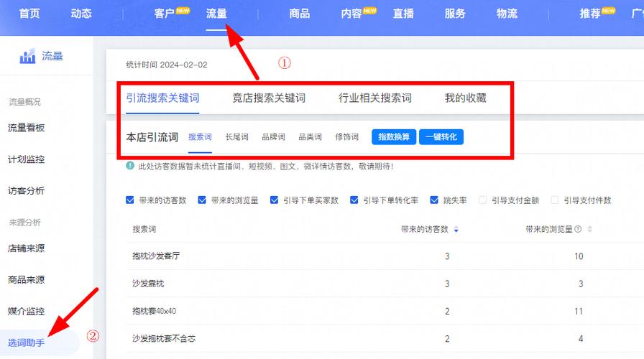Open 计划监控 in the sidebar
The height and width of the screenshot is (359, 644).
(x=27, y=159)
